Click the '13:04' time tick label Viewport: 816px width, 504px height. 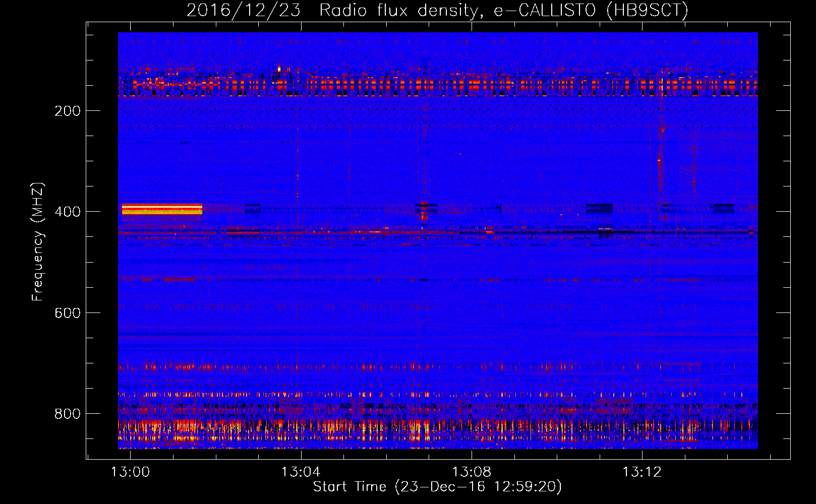[x=301, y=472]
